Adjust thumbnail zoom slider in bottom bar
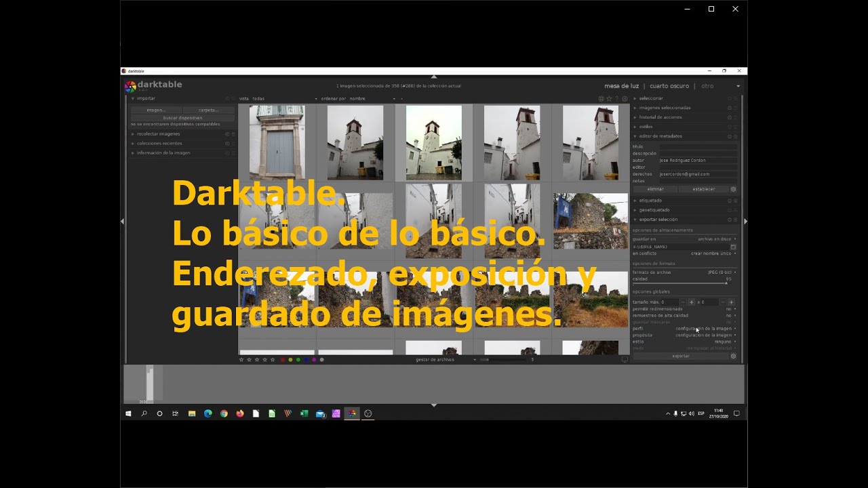Image resolution: width=868 pixels, height=488 pixels. [x=503, y=360]
